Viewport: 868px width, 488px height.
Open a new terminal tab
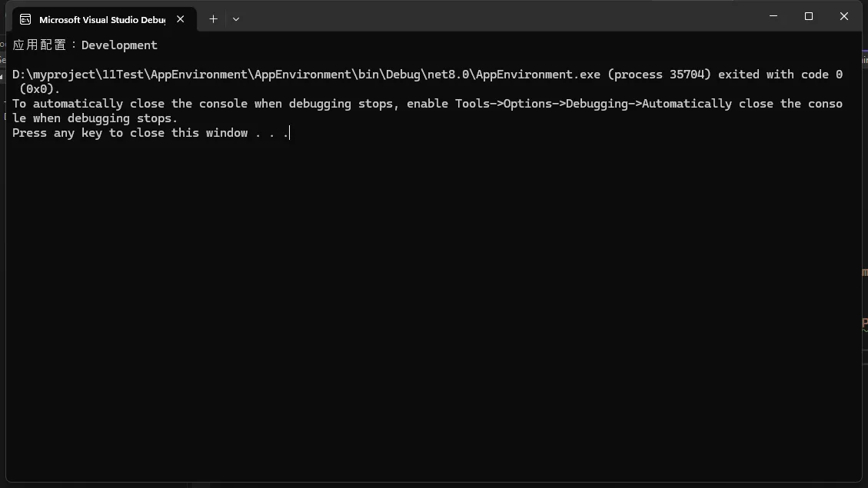click(213, 19)
